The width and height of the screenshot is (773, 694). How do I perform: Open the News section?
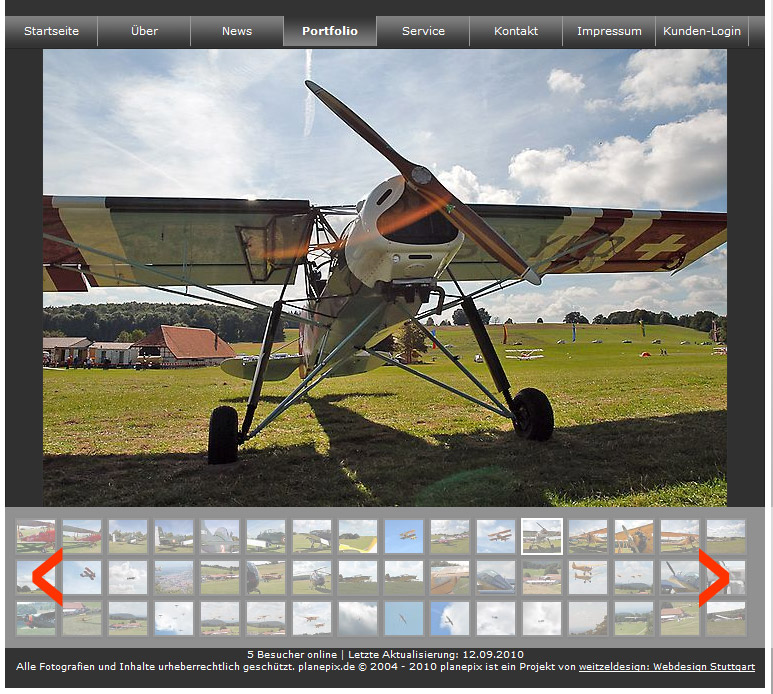[x=237, y=31]
